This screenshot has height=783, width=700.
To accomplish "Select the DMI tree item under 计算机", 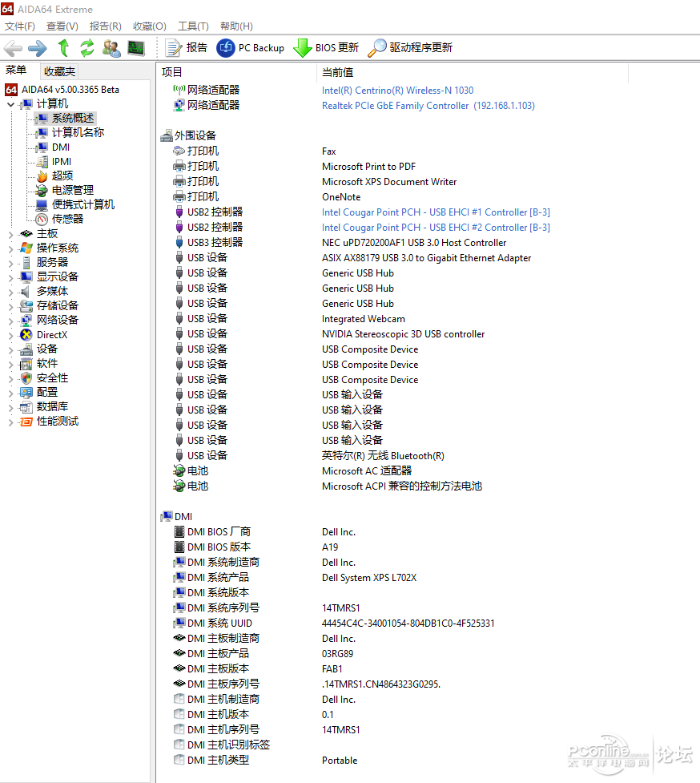I will [x=60, y=147].
